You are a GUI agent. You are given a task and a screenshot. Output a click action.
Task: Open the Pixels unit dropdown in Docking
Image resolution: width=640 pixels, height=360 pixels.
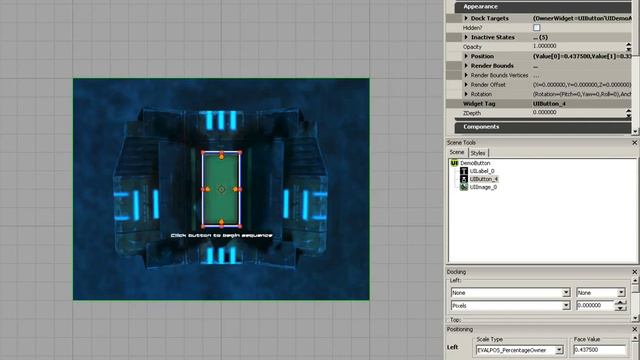pos(566,305)
